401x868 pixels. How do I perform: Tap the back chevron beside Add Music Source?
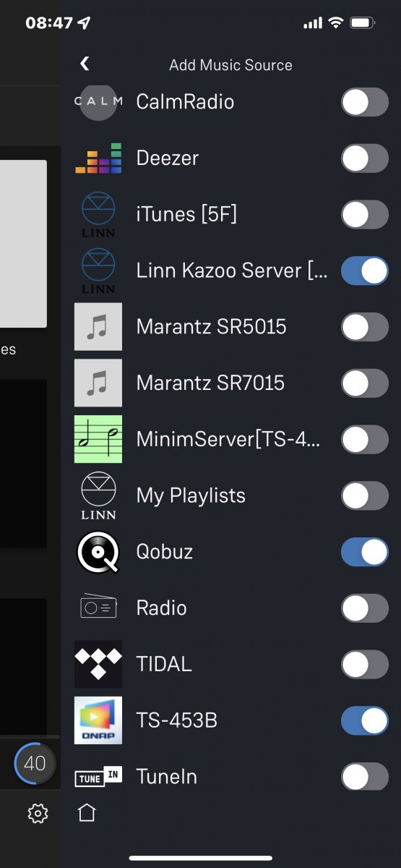(85, 64)
